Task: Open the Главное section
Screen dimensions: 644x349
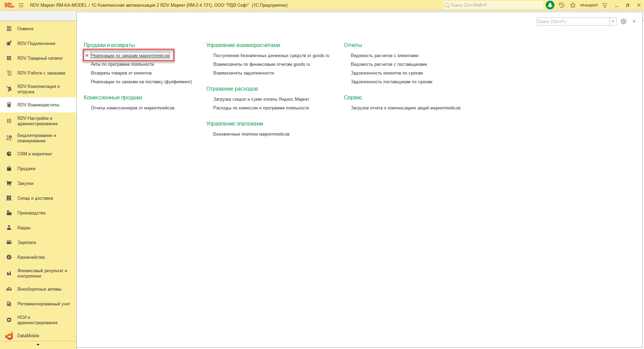Action: click(25, 29)
